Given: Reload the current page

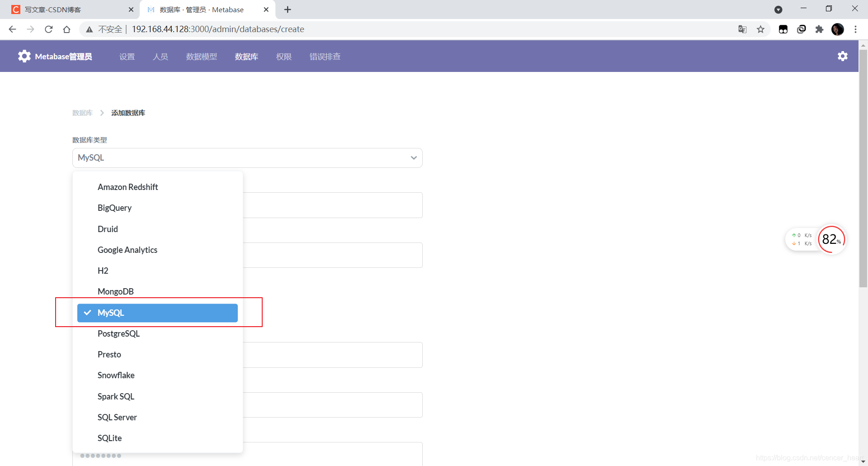Looking at the screenshot, I should tap(49, 29).
